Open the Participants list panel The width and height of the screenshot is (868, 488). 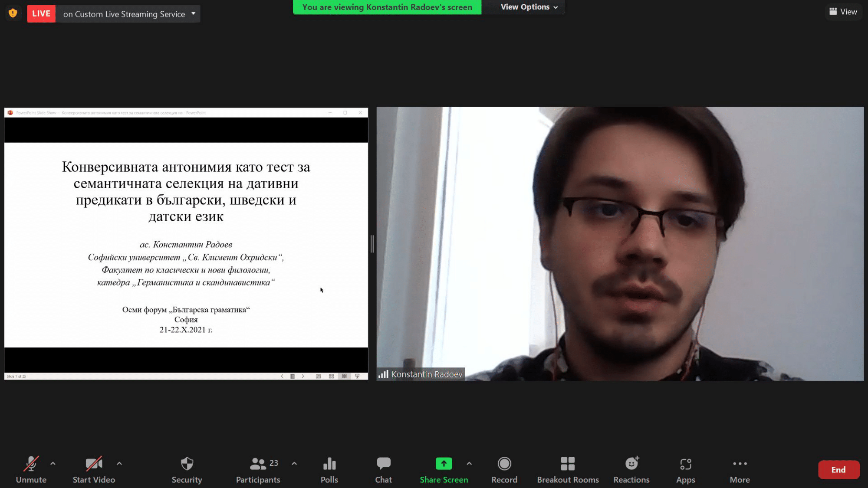click(258, 469)
